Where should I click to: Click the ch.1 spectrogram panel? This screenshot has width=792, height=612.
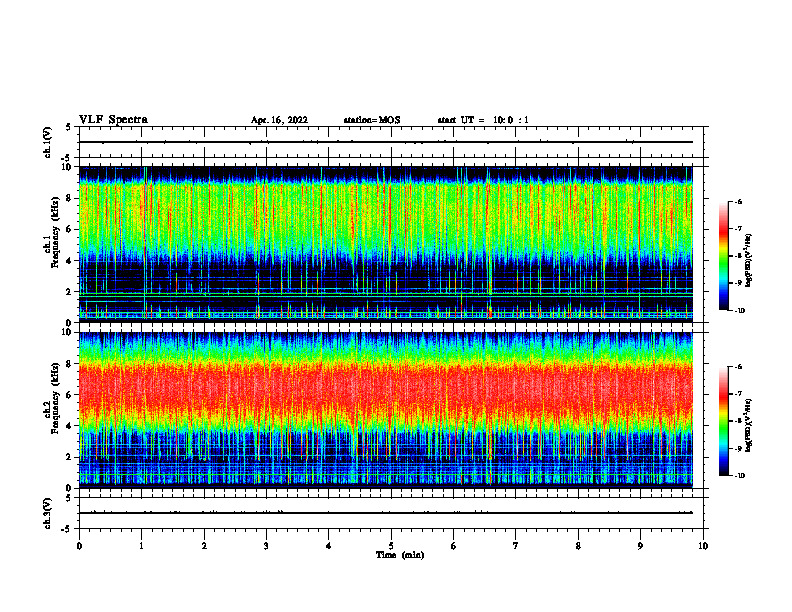pos(386,244)
